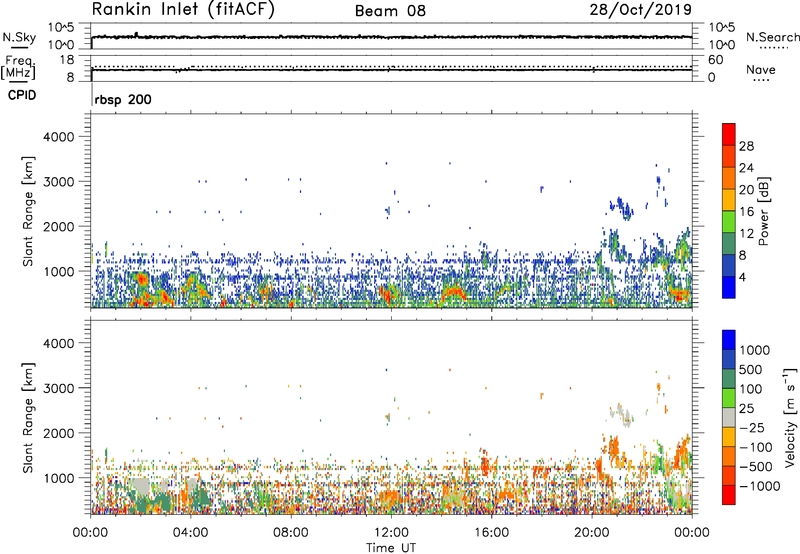Viewport: 800px width, 554px height.
Task: Click the "-25" tick on Velocity color bar
Action: click(753, 427)
